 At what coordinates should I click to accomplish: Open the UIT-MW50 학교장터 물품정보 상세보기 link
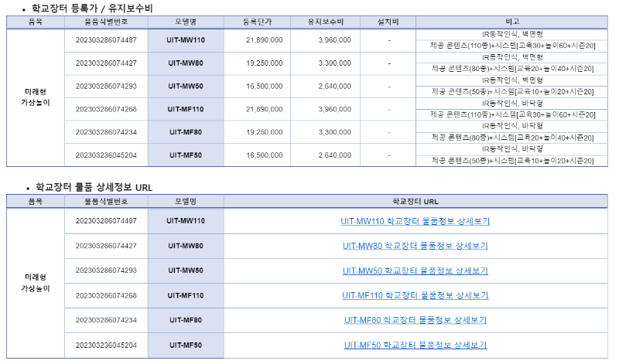coord(416,270)
